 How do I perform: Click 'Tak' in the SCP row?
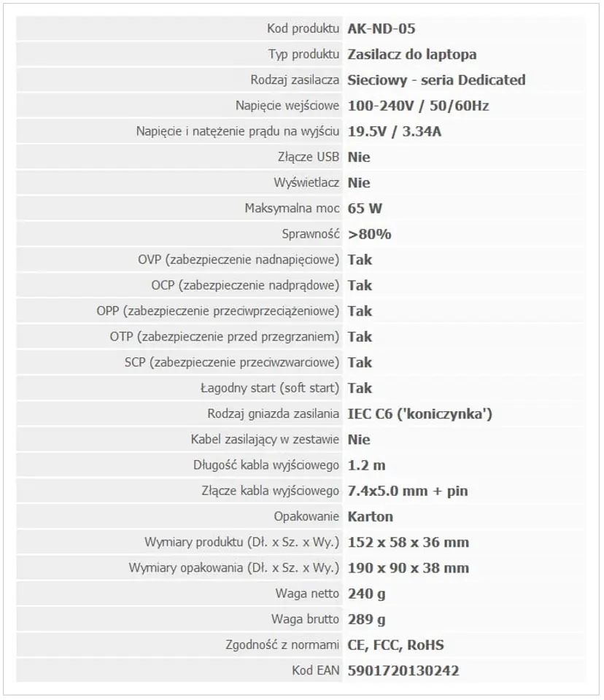click(360, 362)
